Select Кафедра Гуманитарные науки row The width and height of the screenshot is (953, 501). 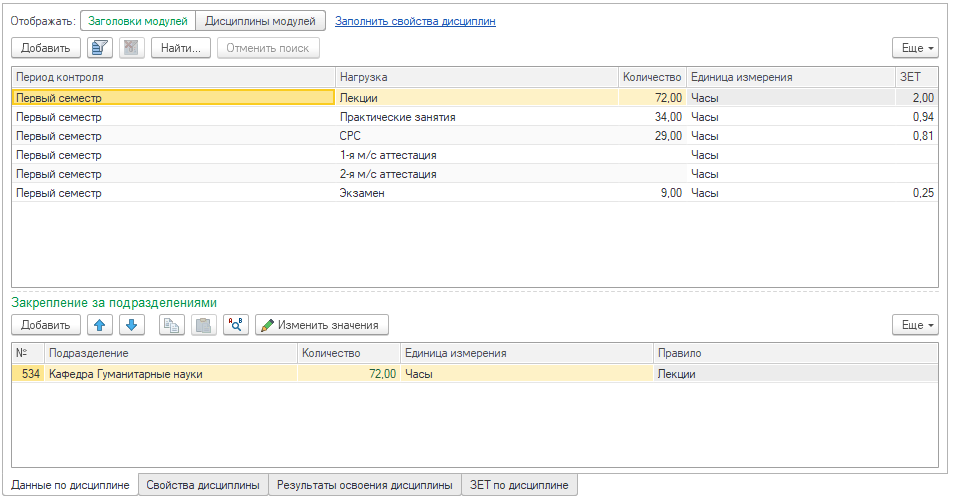(x=475, y=374)
